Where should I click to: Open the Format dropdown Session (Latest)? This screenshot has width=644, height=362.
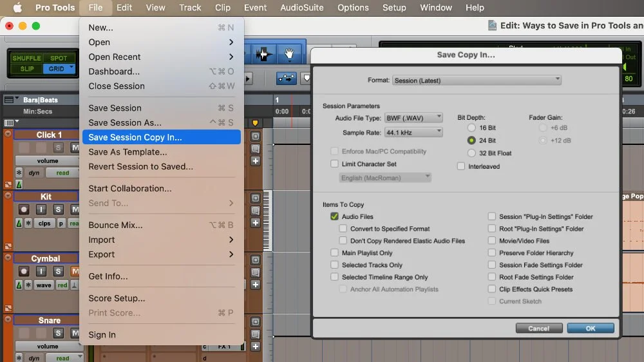pyautogui.click(x=477, y=80)
